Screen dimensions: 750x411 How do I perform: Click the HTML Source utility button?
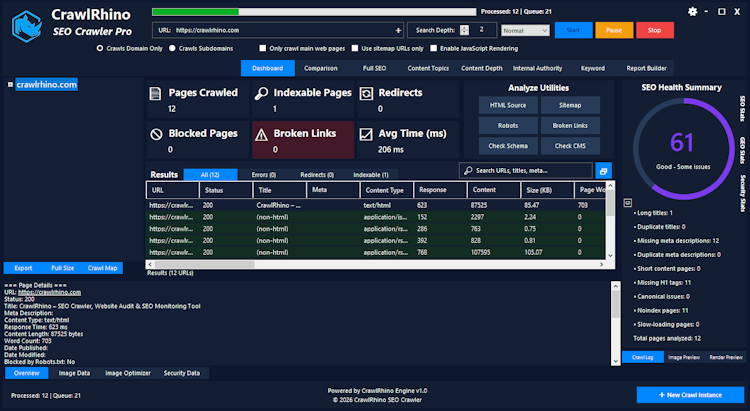click(x=508, y=105)
